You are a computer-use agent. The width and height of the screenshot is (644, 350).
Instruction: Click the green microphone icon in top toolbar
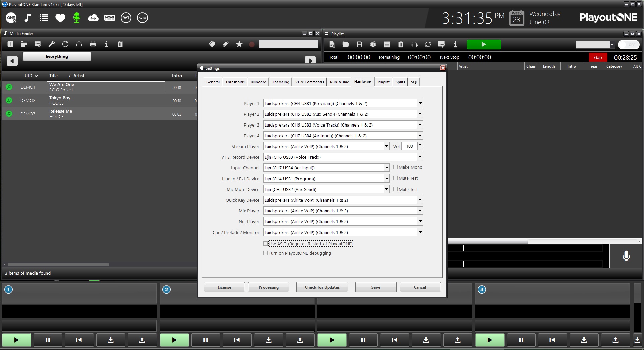(77, 18)
